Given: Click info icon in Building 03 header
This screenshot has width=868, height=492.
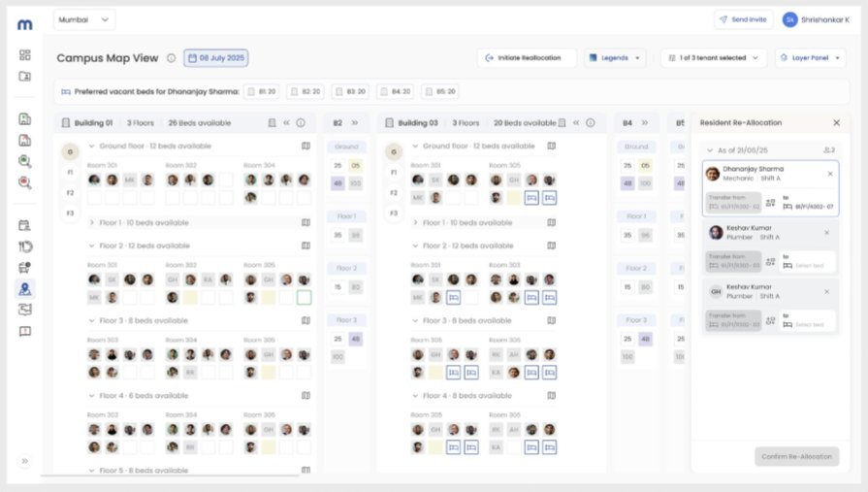Looking at the screenshot, I should tap(591, 123).
